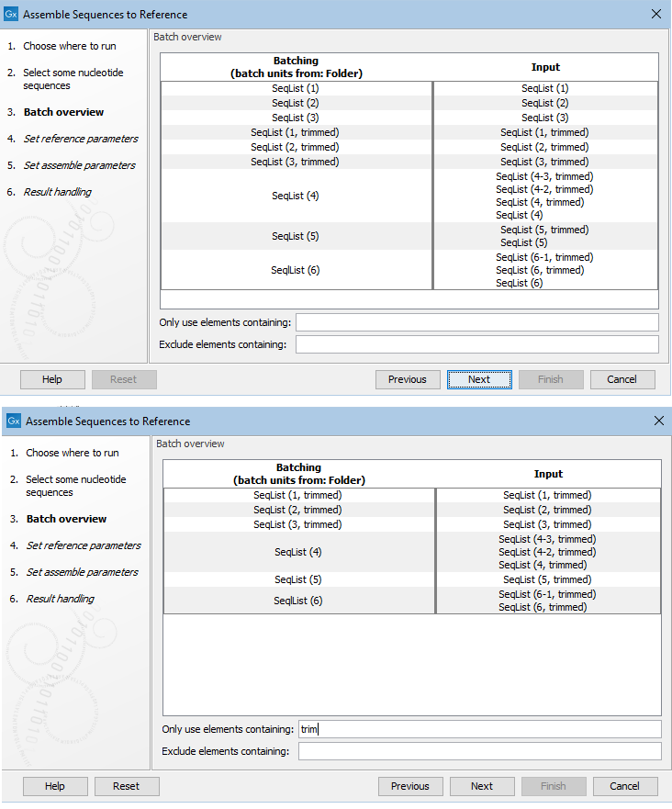Click the filter field containing "trim"
The height and width of the screenshot is (809, 672).
coord(479,729)
